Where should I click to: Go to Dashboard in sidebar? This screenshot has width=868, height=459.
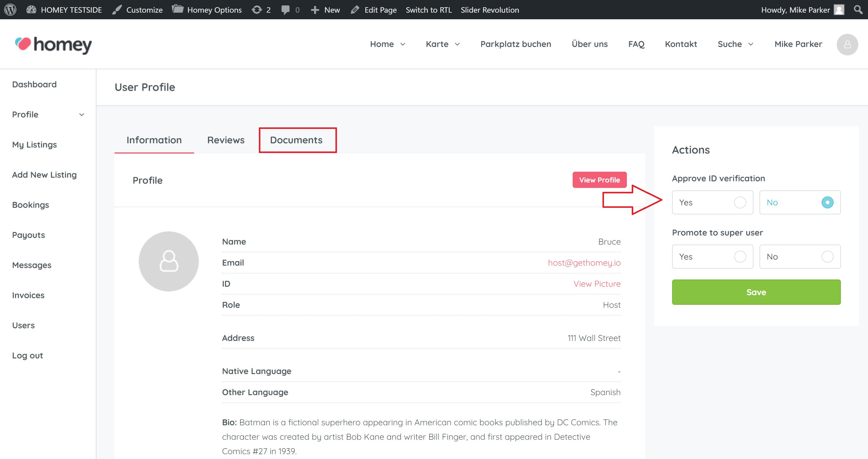[x=34, y=84]
